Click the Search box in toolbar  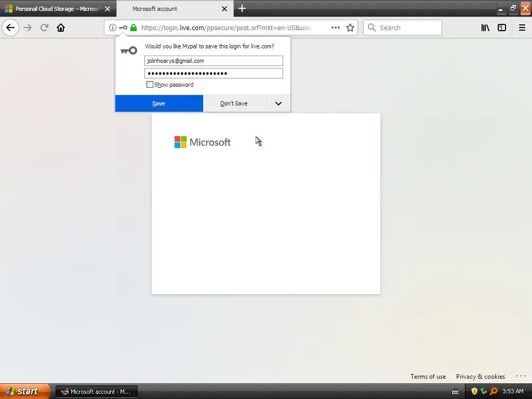point(403,28)
